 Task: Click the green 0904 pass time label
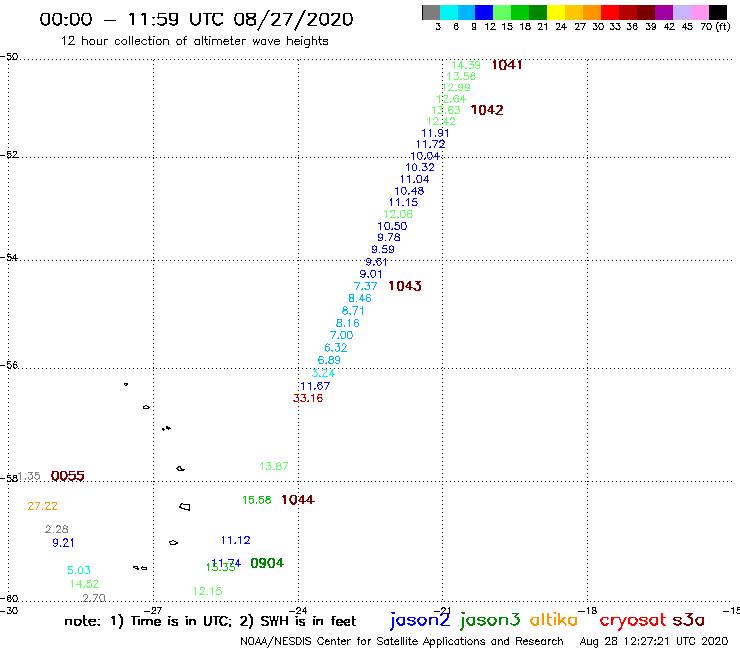point(267,563)
